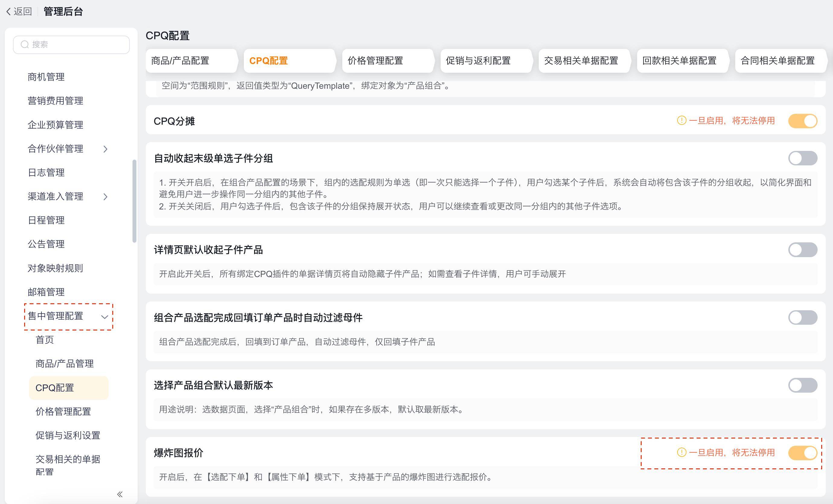Go to 日志管理 in the sidebar

(46, 173)
